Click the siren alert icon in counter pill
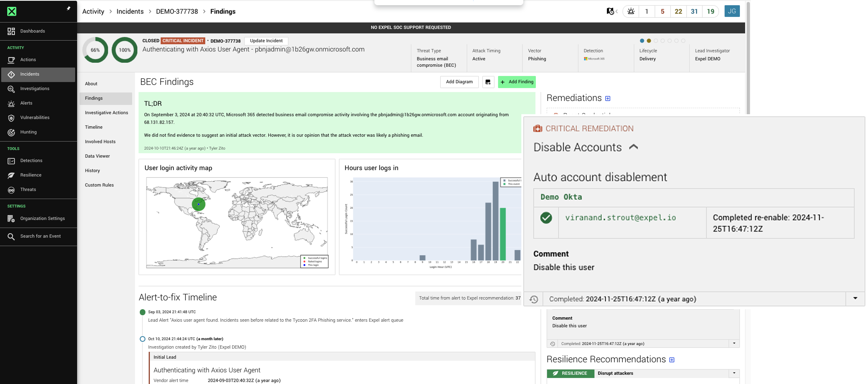 tap(631, 11)
